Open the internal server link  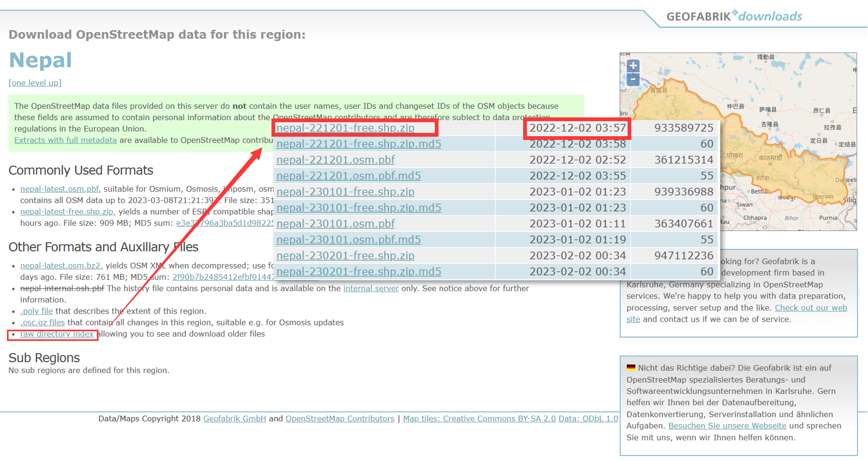(371, 288)
